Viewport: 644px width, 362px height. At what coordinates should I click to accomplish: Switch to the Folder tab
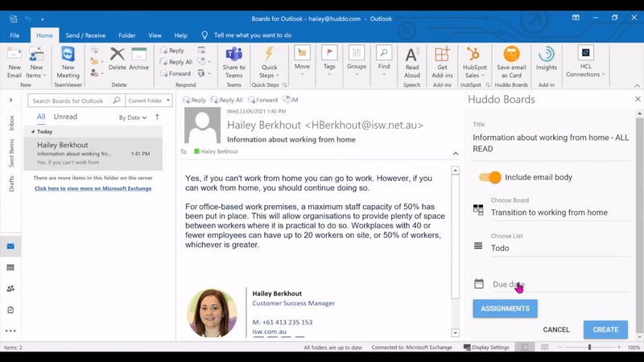point(127,35)
